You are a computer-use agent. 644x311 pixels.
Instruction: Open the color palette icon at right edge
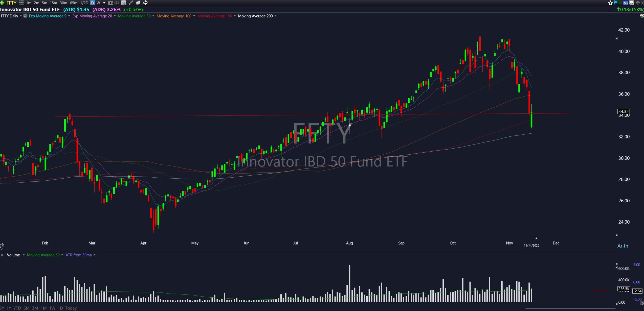[642, 16]
